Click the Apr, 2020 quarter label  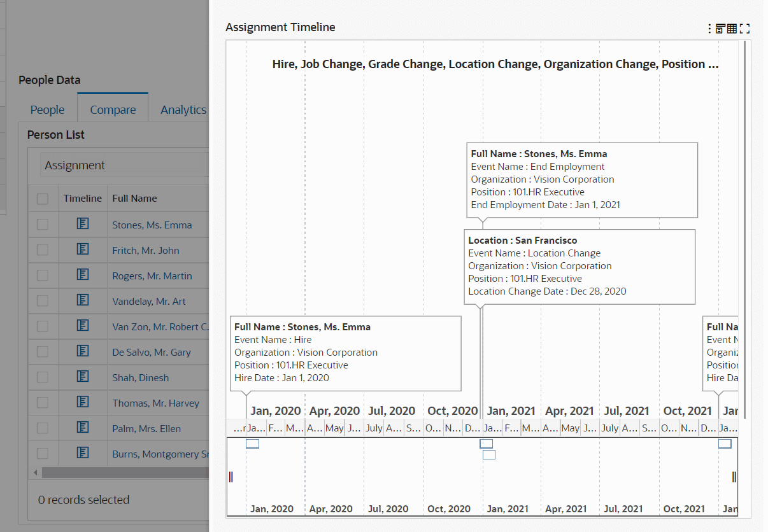(334, 411)
